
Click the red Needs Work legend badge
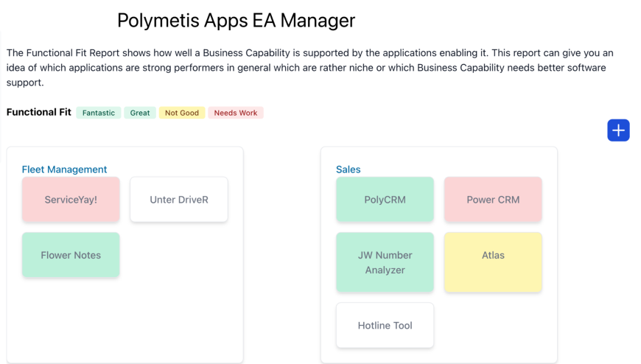pos(236,113)
